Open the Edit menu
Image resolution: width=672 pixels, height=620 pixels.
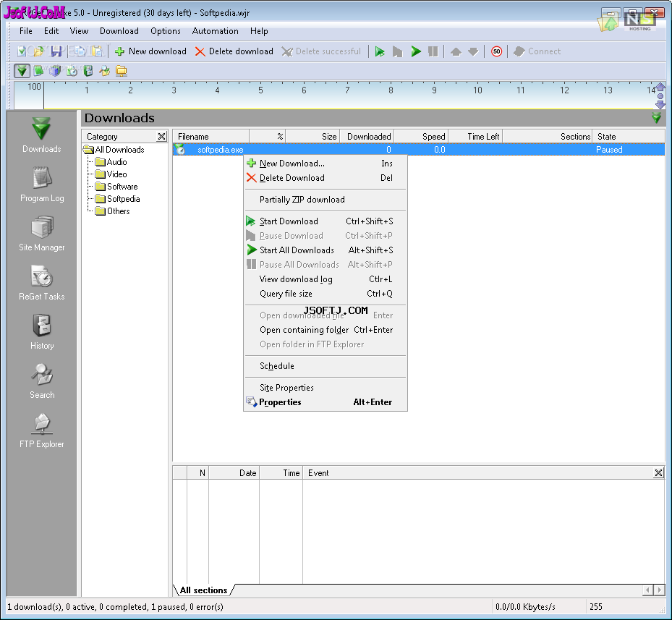[x=51, y=31]
